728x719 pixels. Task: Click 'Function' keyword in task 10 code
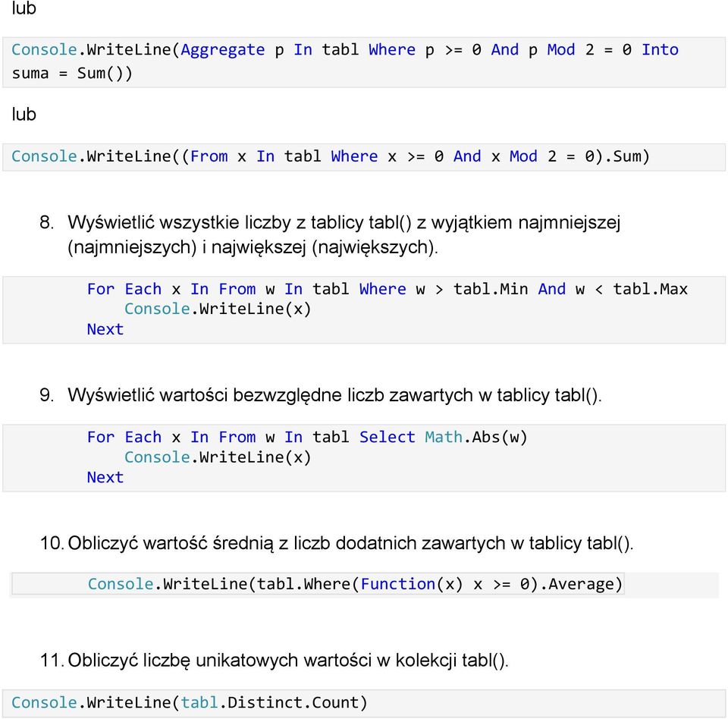[x=398, y=584]
